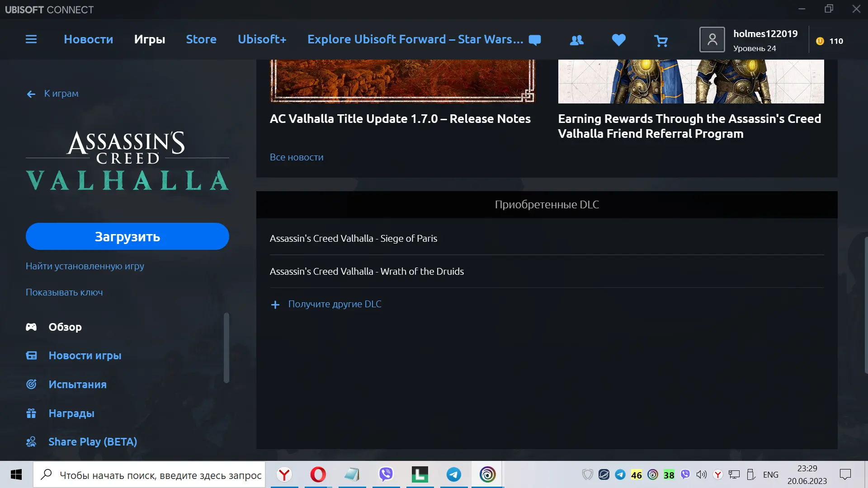Viewport: 868px width, 488px height.
Task: Click the safely remove USB icon in tray
Action: pyautogui.click(x=751, y=474)
